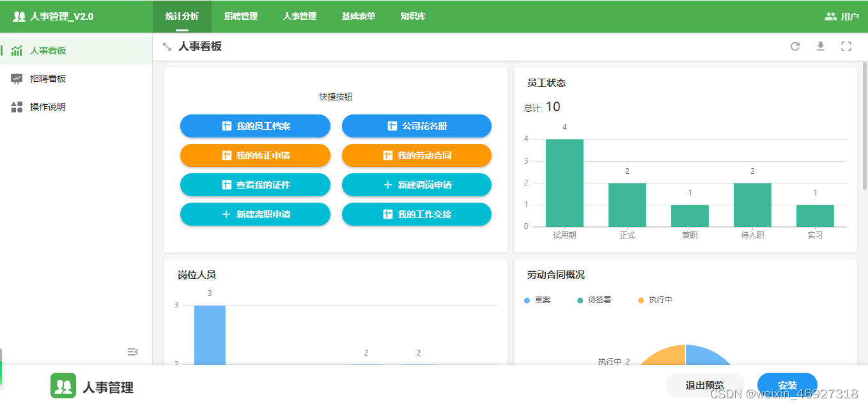Click the 劳动合同概况 card title
Viewport: 868px width, 406px height.
(x=556, y=275)
